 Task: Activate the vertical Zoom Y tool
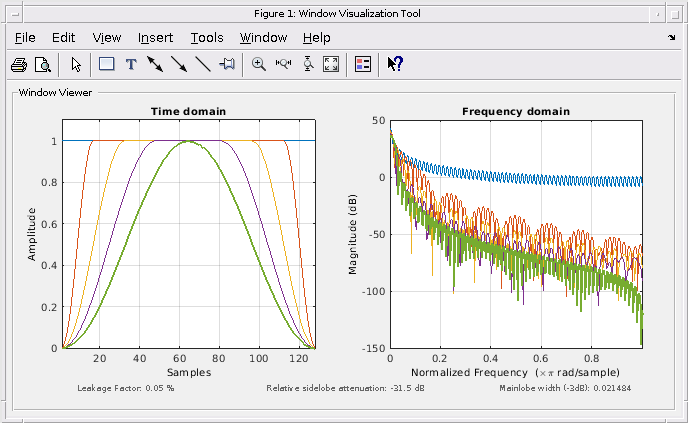pyautogui.click(x=308, y=64)
